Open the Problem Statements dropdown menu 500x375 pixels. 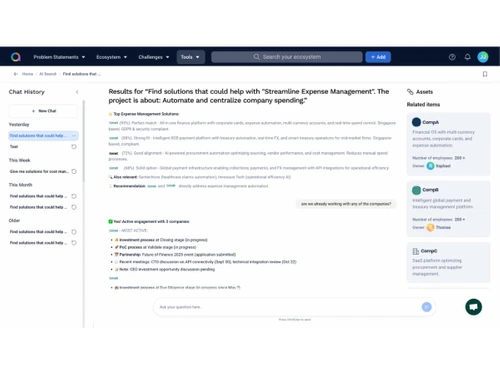tap(59, 57)
